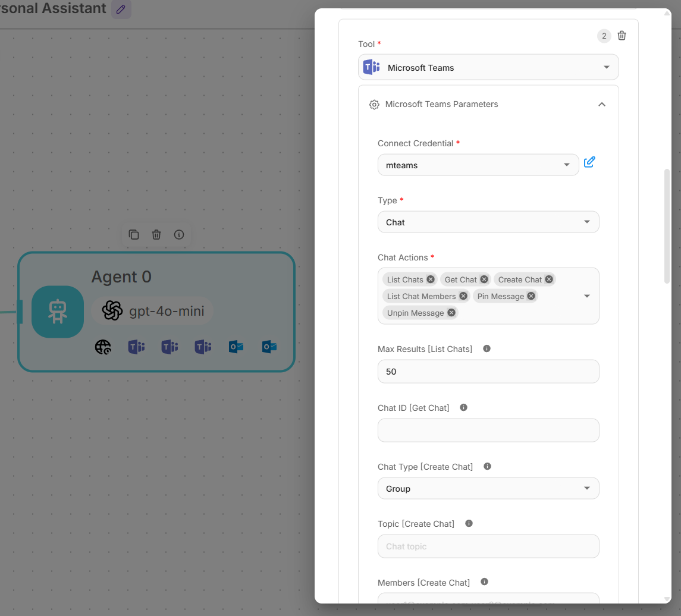Viewport: 681px width, 616px height.
Task: Edit the mteams credential with pencil icon
Action: 589,162
